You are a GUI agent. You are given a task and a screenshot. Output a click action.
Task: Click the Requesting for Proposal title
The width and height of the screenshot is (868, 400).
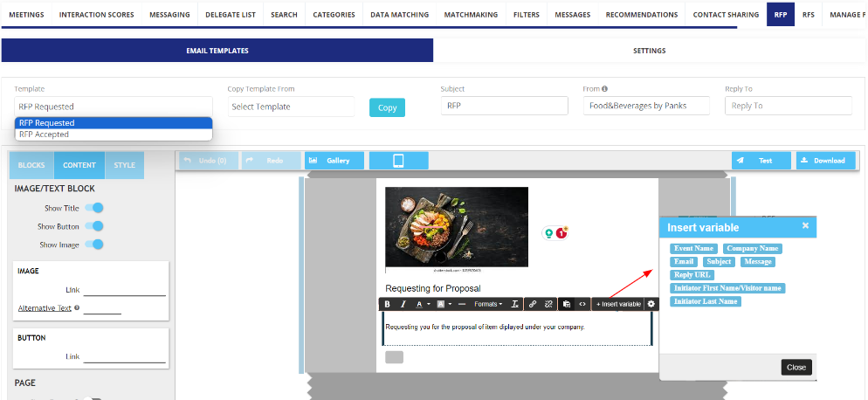pyautogui.click(x=433, y=288)
